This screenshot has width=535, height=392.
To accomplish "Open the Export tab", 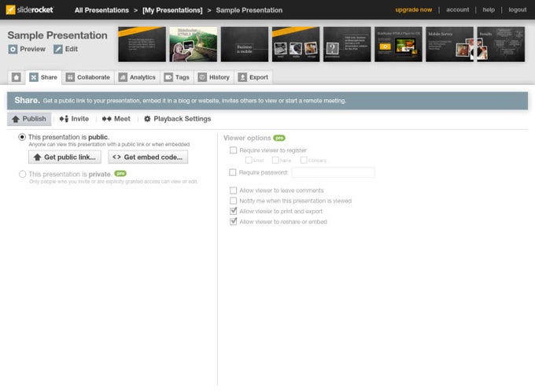I will [x=253, y=77].
